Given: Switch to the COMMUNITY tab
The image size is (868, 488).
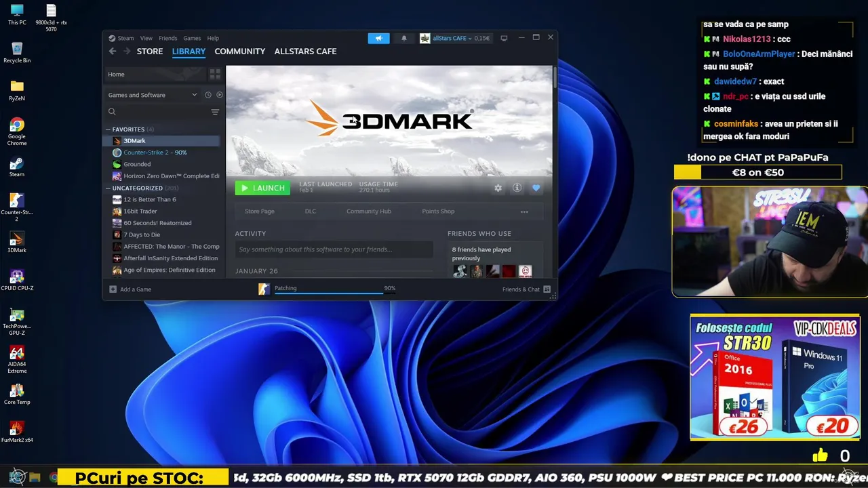Looking at the screenshot, I should pos(240,52).
